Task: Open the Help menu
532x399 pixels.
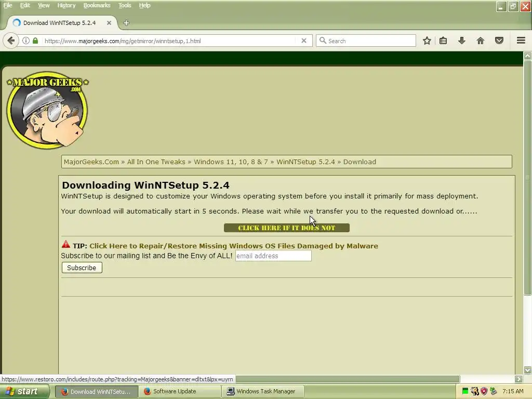Action: click(144, 5)
